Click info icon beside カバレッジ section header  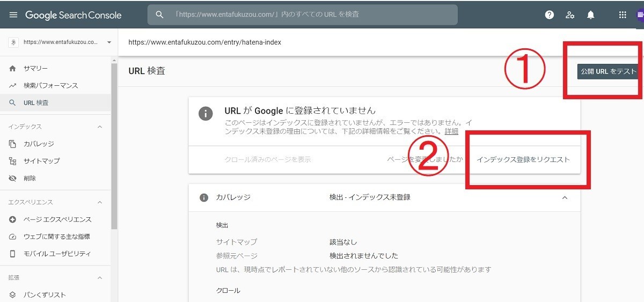pos(204,197)
